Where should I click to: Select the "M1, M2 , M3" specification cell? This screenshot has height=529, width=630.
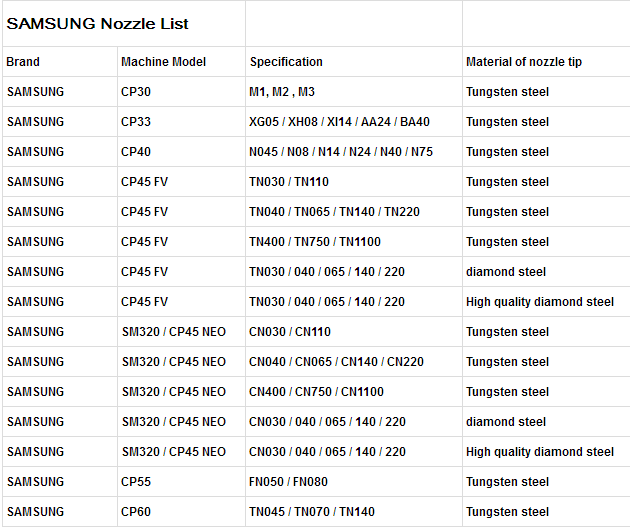282,92
